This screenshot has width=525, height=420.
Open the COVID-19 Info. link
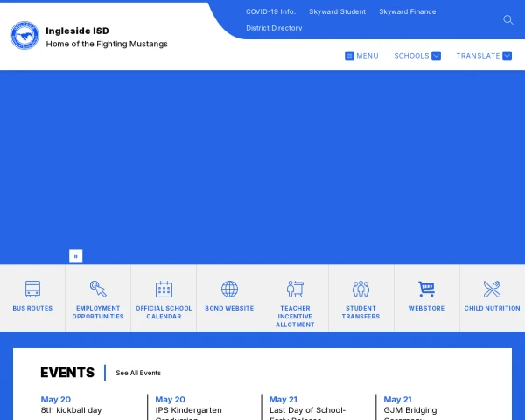coord(271,11)
